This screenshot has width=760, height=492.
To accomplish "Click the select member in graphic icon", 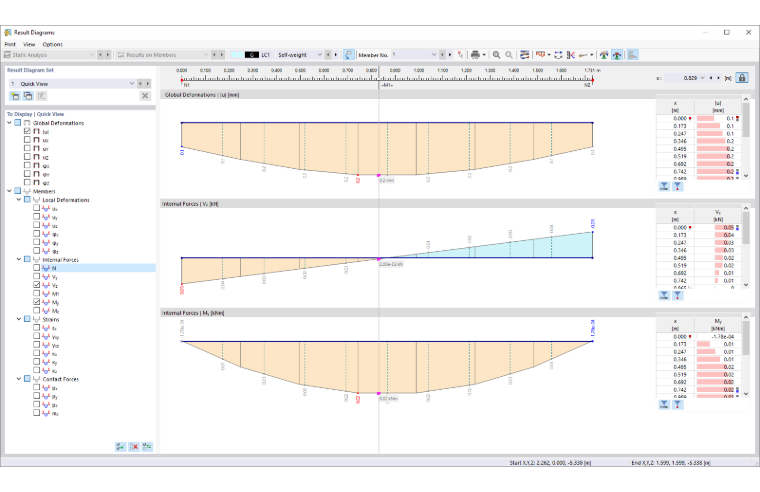I will 348,55.
